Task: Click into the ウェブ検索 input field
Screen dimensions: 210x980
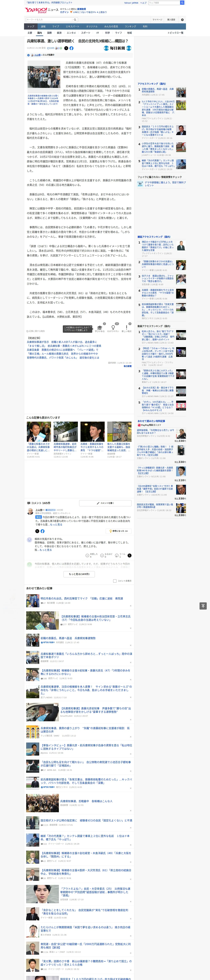Action: pyautogui.click(x=164, y=3)
